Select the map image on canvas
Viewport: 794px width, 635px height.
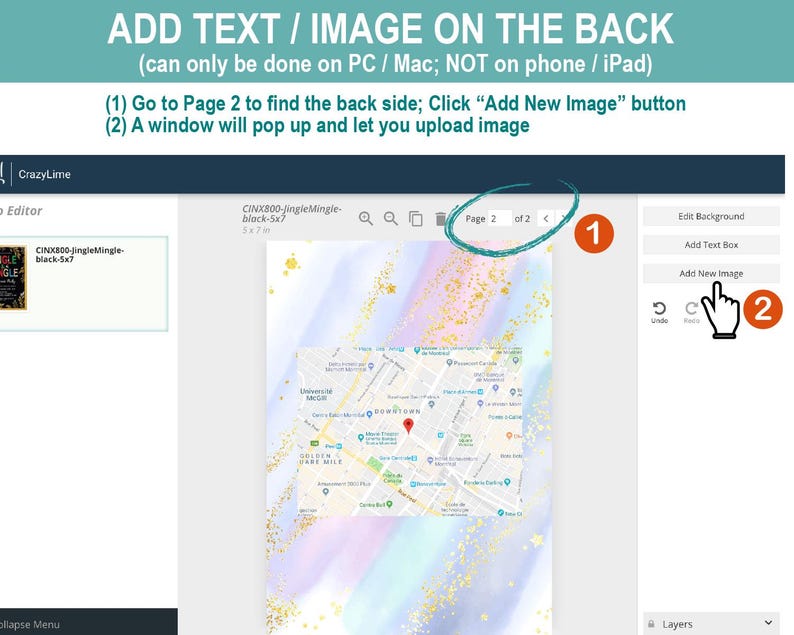tap(409, 431)
